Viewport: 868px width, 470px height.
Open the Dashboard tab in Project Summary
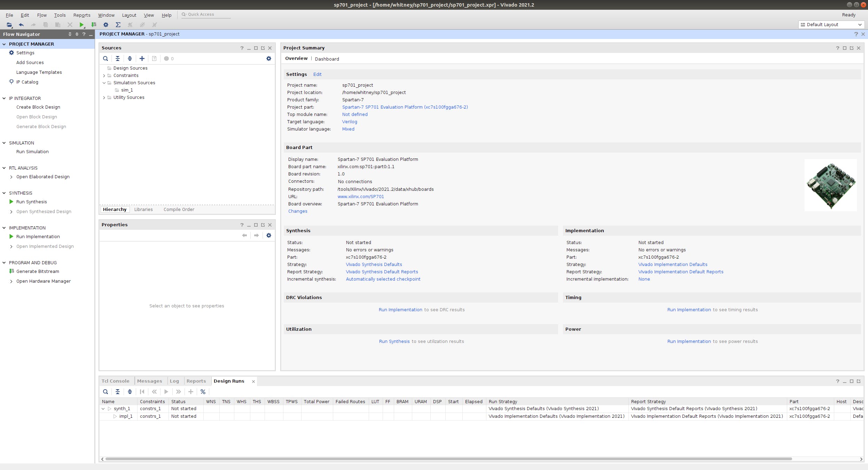[x=327, y=59]
